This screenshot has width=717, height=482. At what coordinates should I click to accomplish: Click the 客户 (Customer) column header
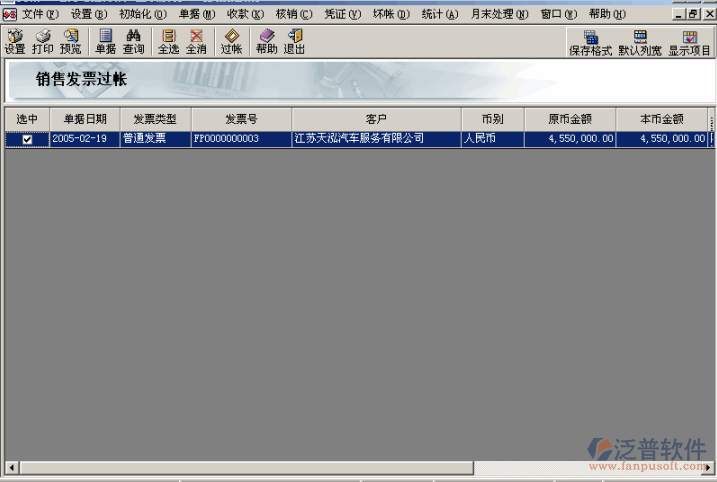[x=376, y=119]
